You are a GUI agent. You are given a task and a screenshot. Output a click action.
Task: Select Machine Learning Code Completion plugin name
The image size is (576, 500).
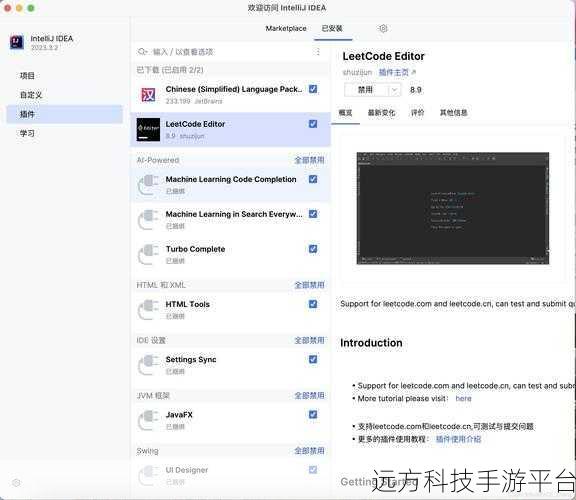click(231, 179)
